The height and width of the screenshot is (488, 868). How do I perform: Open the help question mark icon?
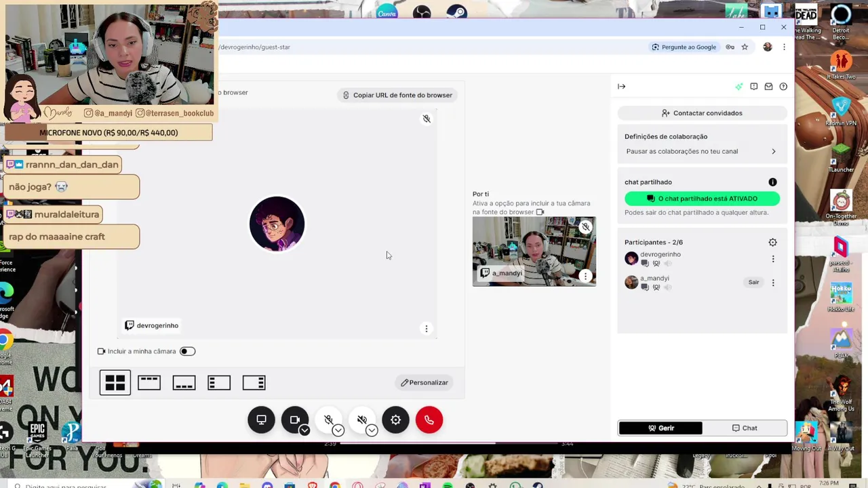783,86
